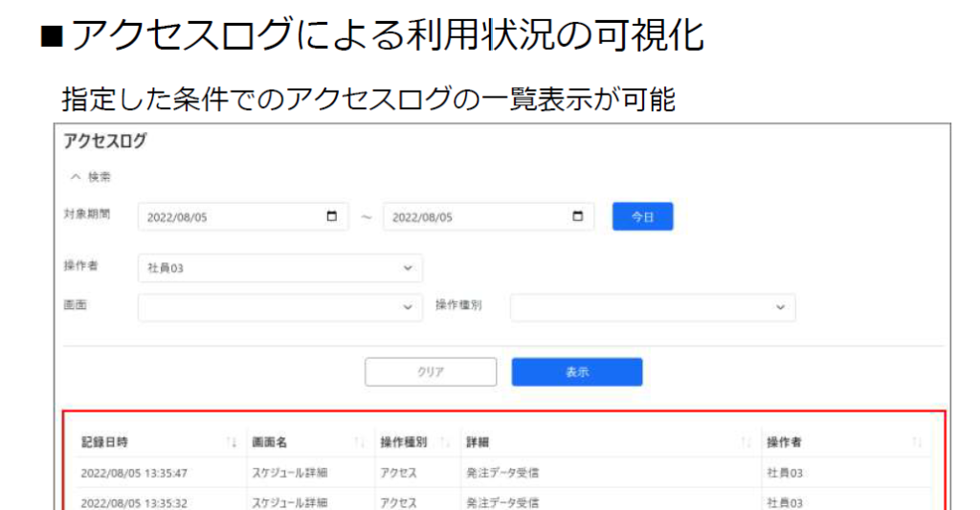
Task: Focus the end date input field
Action: [x=474, y=217]
